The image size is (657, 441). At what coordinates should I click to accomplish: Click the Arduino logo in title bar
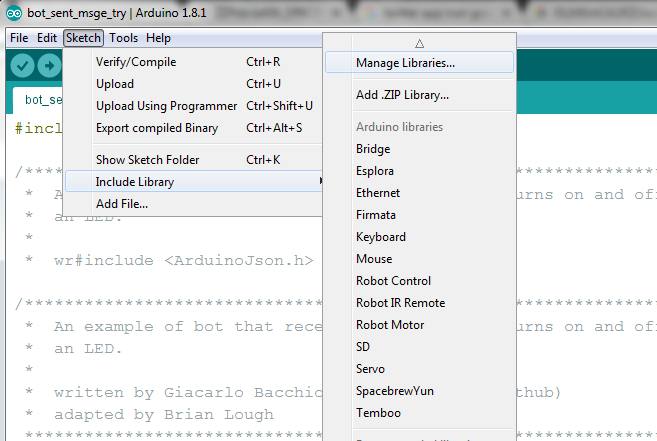pyautogui.click(x=14, y=13)
